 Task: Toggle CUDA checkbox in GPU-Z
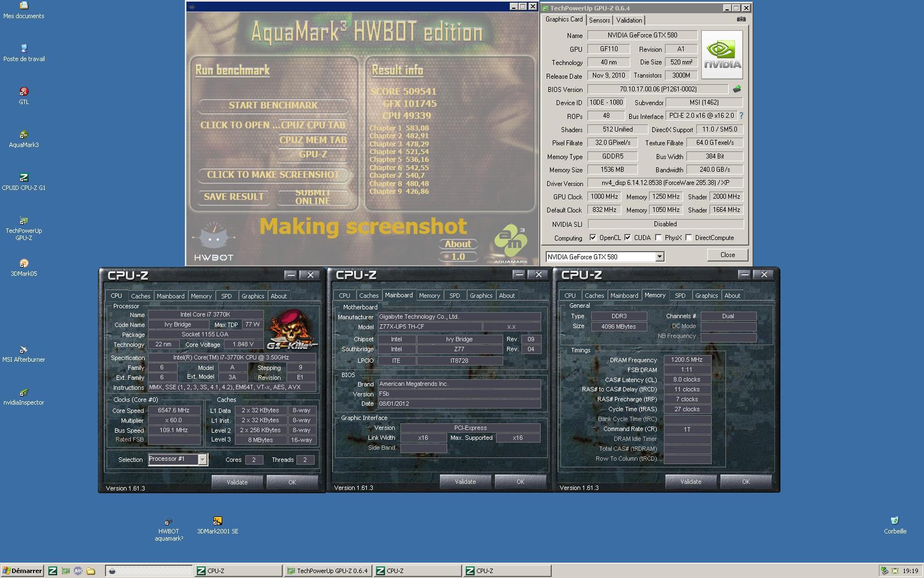pos(627,238)
